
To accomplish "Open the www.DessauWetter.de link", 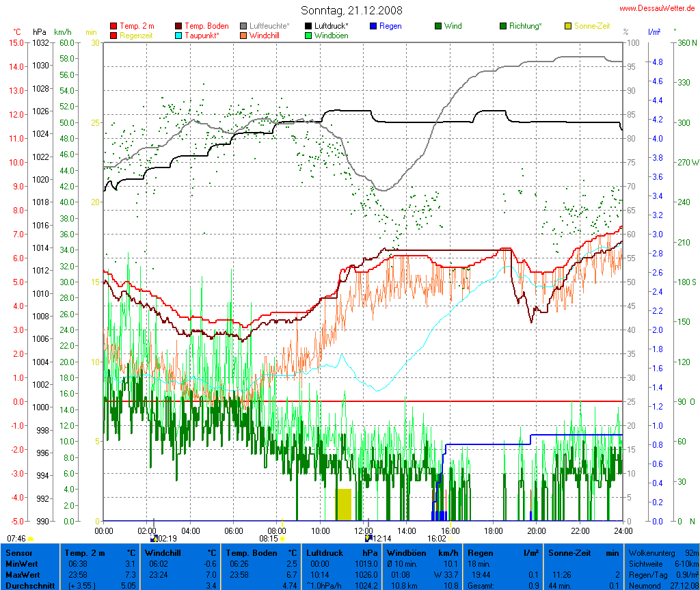I will pos(658,8).
